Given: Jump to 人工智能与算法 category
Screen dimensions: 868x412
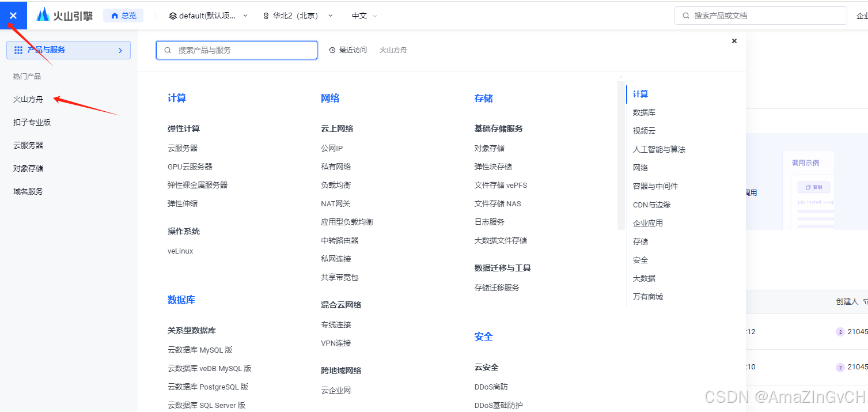Looking at the screenshot, I should pos(659,149).
